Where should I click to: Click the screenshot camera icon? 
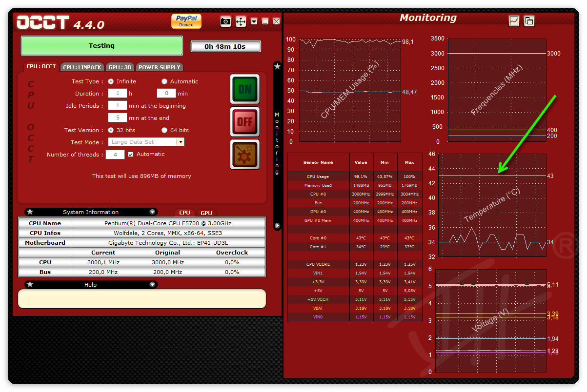coord(225,21)
